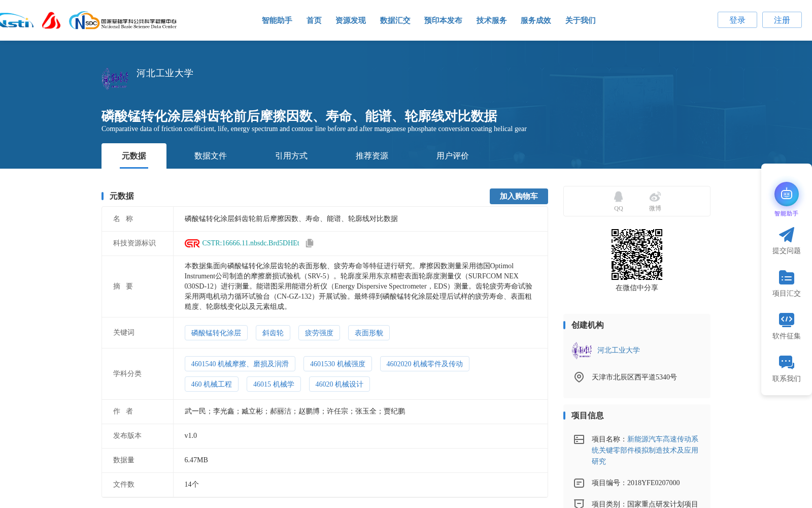Open 技术服务 menu item
Image resolution: width=812 pixels, height=508 pixels.
[491, 20]
